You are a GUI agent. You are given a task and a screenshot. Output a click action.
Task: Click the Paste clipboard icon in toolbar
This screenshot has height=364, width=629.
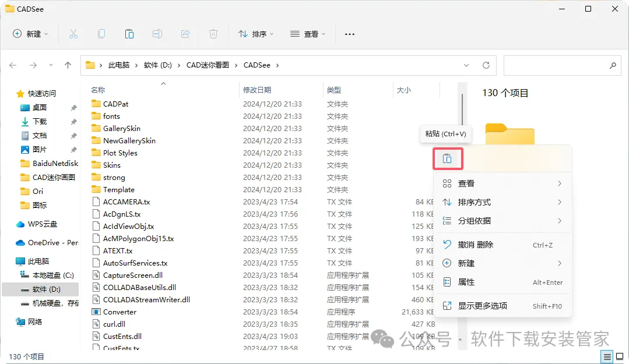(x=129, y=34)
